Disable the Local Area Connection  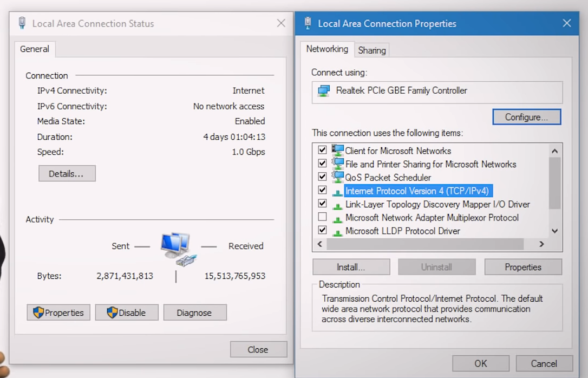pyautogui.click(x=127, y=312)
